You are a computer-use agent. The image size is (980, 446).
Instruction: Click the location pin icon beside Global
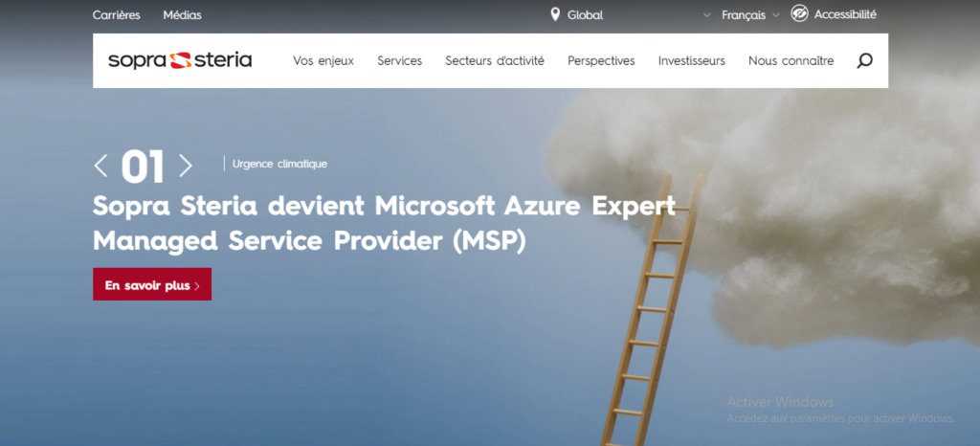pyautogui.click(x=555, y=14)
